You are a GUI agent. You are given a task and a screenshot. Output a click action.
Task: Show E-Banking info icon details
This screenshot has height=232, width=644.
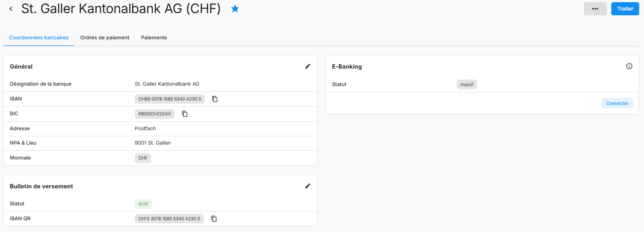coord(629,66)
